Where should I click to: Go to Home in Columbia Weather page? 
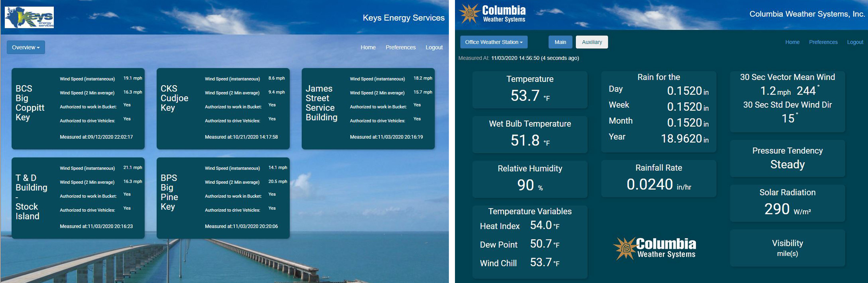[x=792, y=42]
